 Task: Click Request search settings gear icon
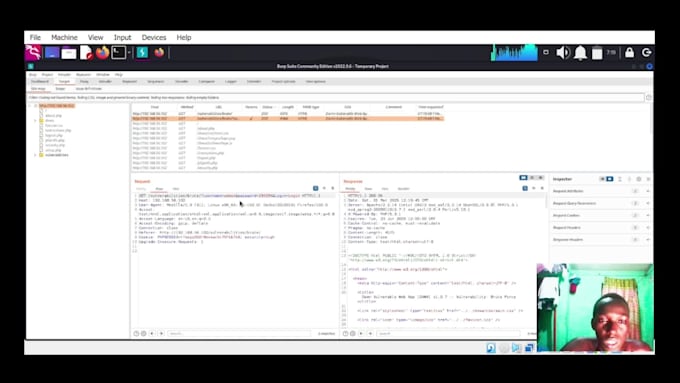tap(144, 334)
